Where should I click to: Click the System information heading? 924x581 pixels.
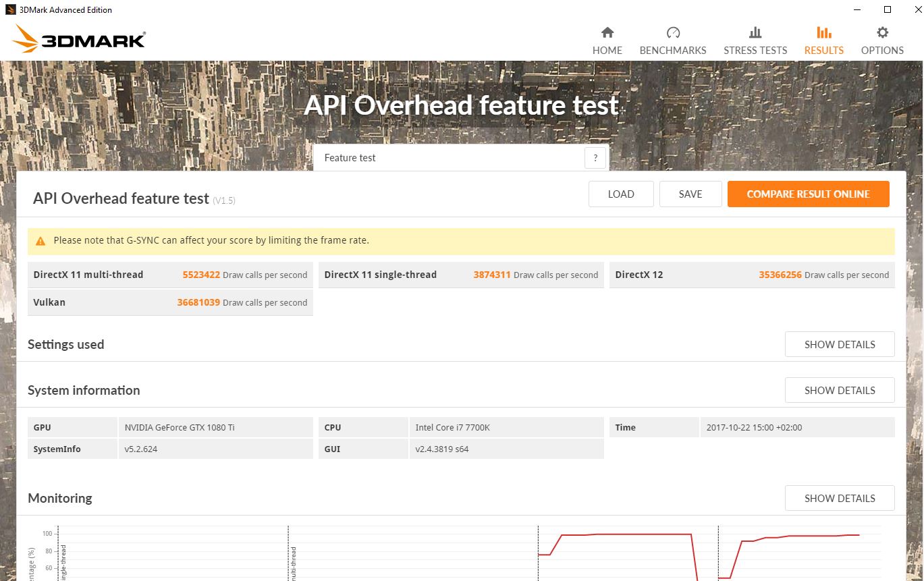(x=84, y=390)
